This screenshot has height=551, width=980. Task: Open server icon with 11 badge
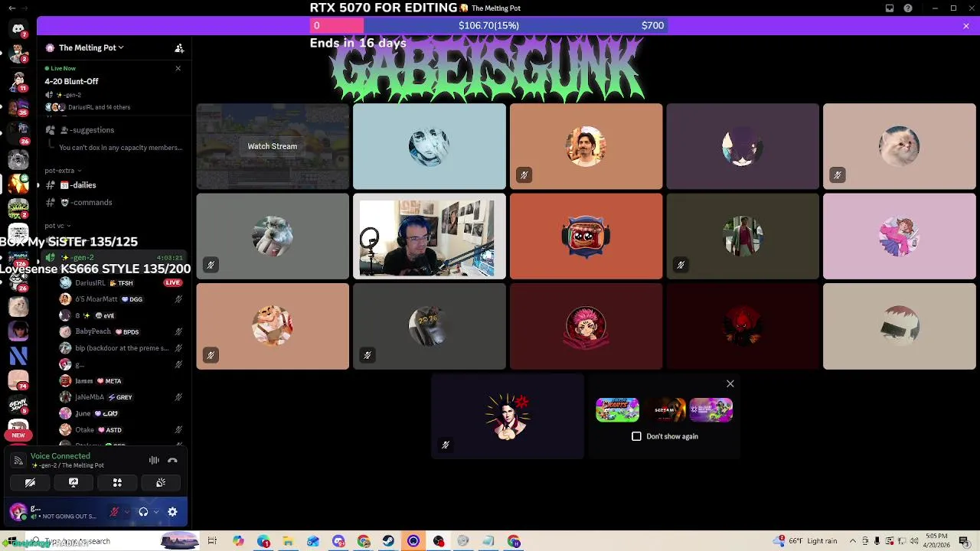[18, 81]
